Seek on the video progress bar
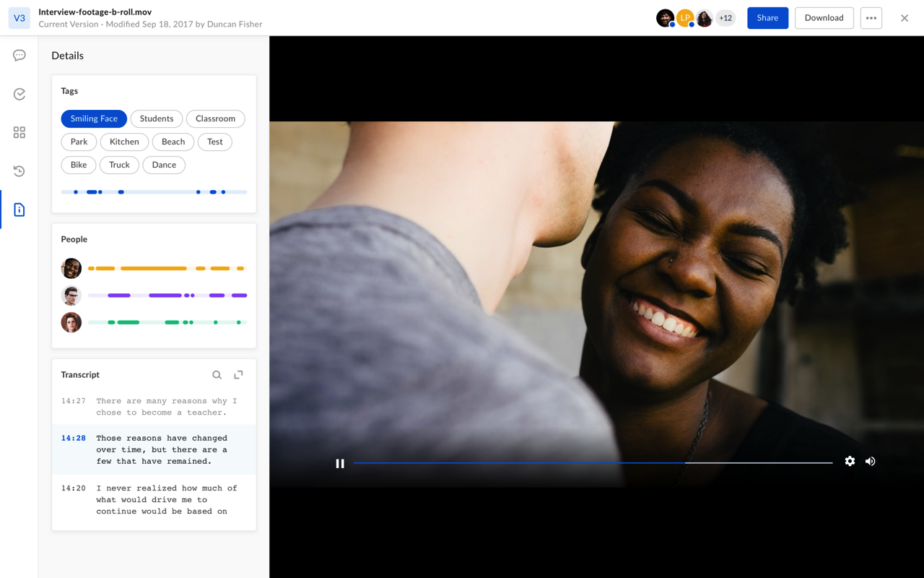The width and height of the screenshot is (924, 578). pos(592,462)
